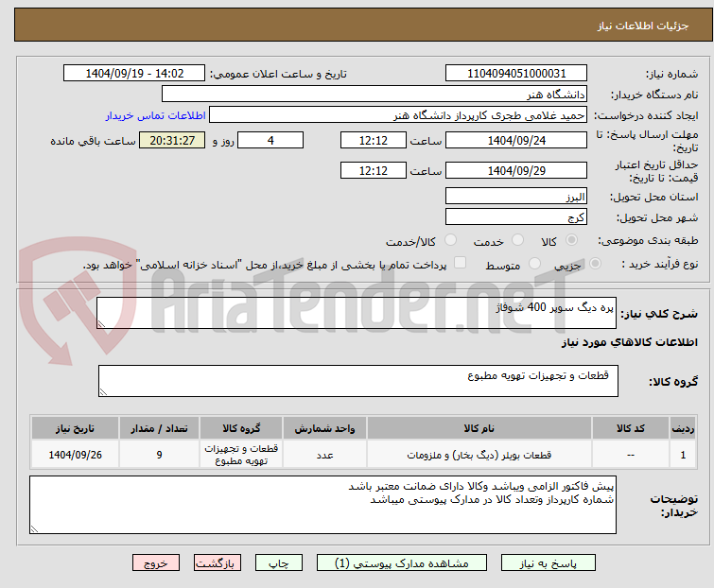Click the شماره نیاز number field

click(516, 74)
